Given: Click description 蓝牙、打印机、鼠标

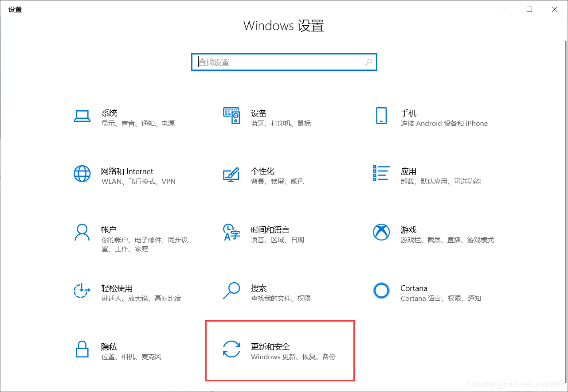Looking at the screenshot, I should (281, 124).
